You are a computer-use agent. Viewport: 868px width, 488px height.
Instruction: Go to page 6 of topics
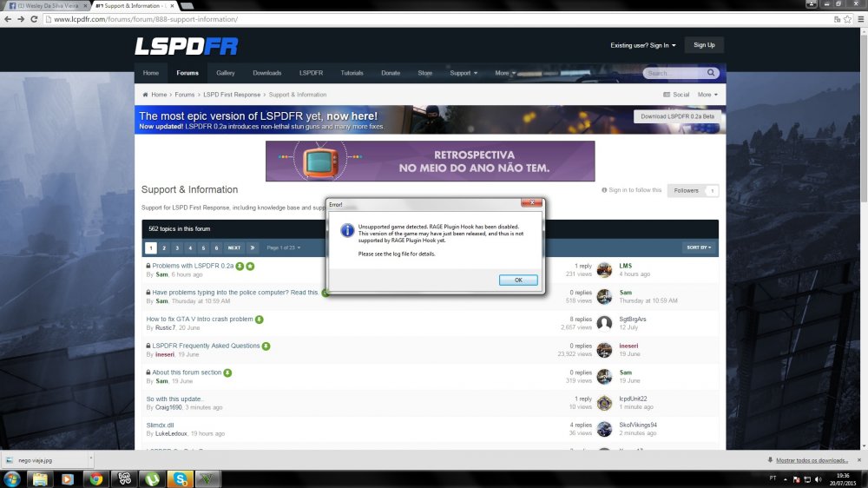(216, 247)
